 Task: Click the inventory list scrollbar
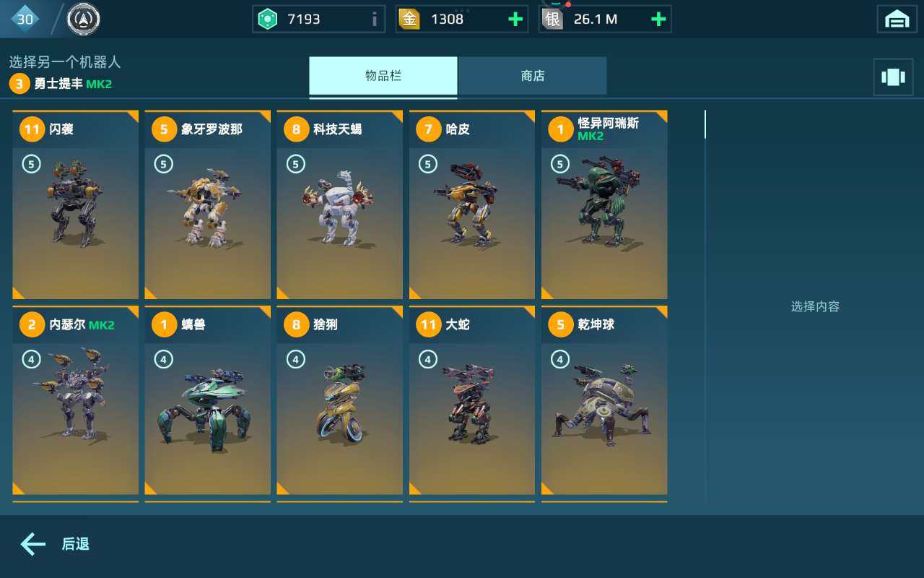[705, 124]
